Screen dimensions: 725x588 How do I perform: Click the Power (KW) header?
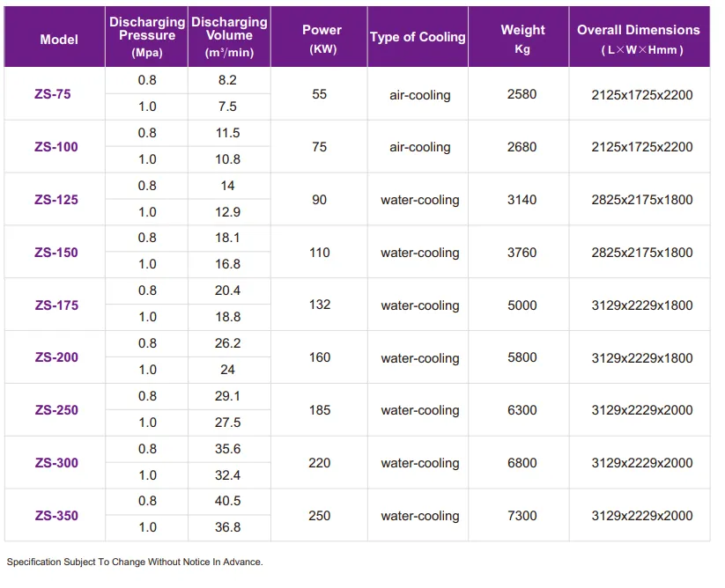[x=322, y=40]
